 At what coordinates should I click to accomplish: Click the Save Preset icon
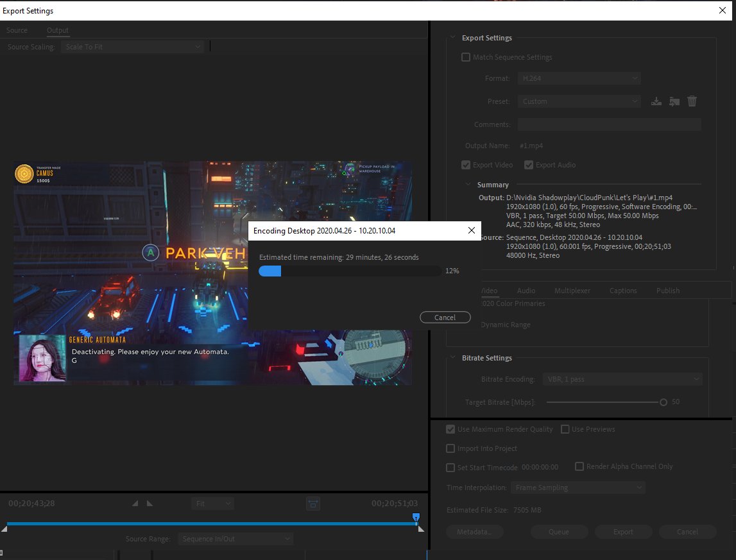click(x=656, y=101)
